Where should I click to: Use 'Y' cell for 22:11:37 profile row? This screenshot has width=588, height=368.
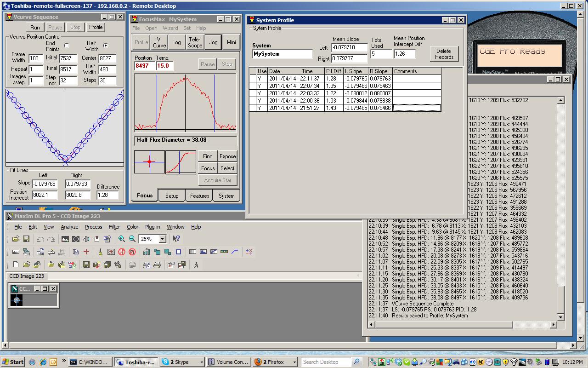[x=262, y=79]
